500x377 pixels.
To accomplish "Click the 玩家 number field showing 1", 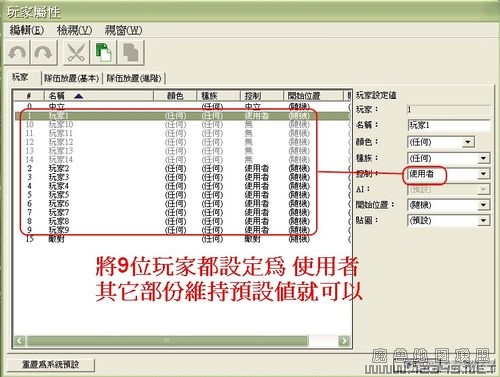I will click(x=449, y=109).
